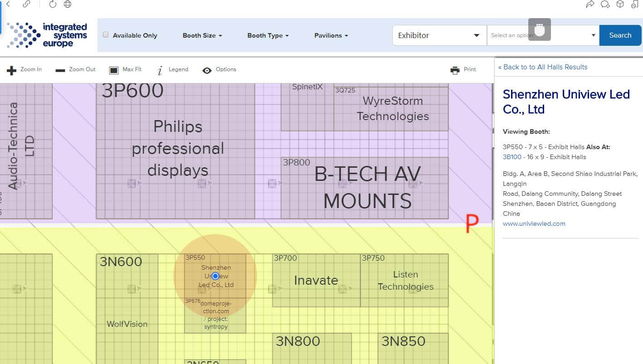Select the Audio-Technica LTD booth
Image resolution: width=643 pixels, height=364 pixels.
26,151
